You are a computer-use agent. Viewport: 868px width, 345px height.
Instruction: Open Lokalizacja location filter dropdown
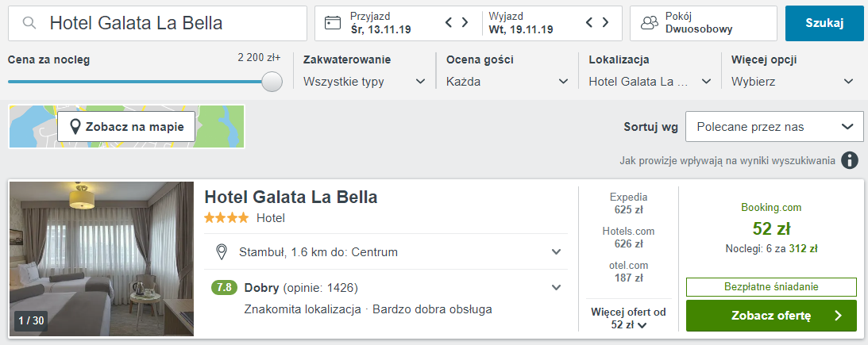click(x=650, y=82)
